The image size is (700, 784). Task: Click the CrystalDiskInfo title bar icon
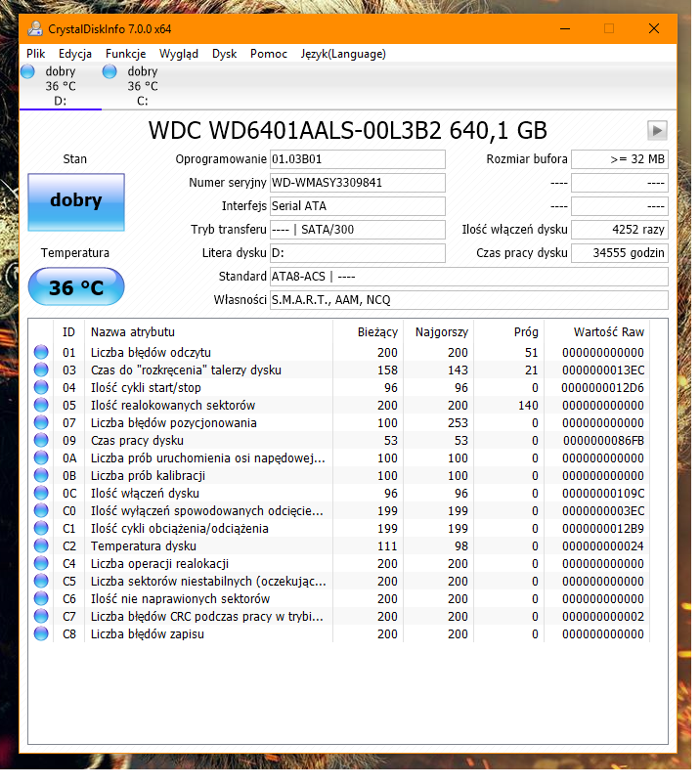pos(35,29)
